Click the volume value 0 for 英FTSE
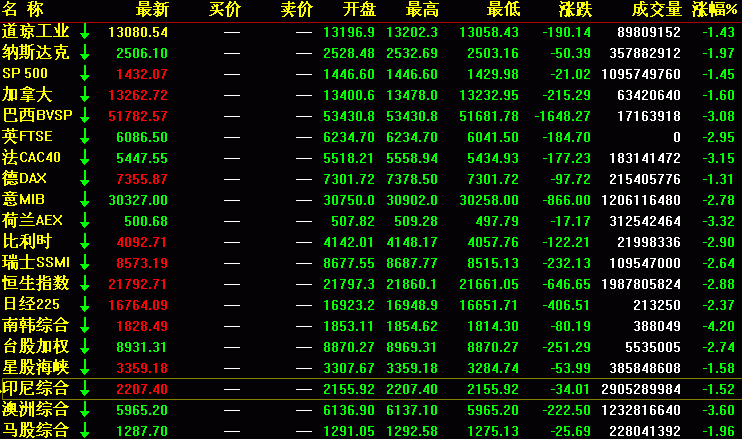The height and width of the screenshot is (440, 742). pos(677,137)
